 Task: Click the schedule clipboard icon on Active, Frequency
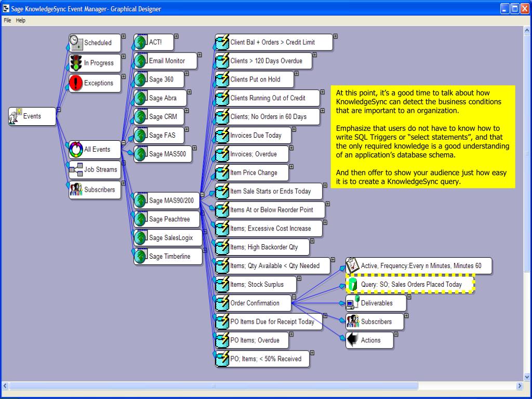pos(353,265)
